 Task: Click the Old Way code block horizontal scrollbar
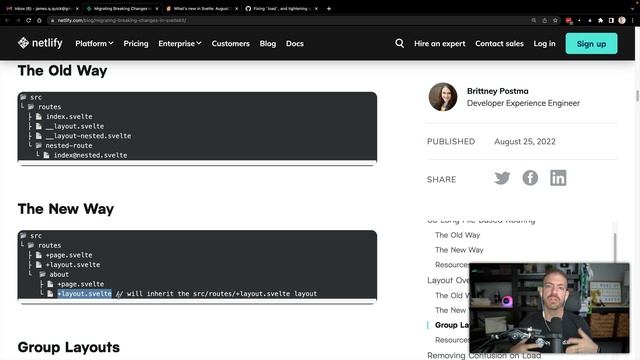(x=197, y=164)
